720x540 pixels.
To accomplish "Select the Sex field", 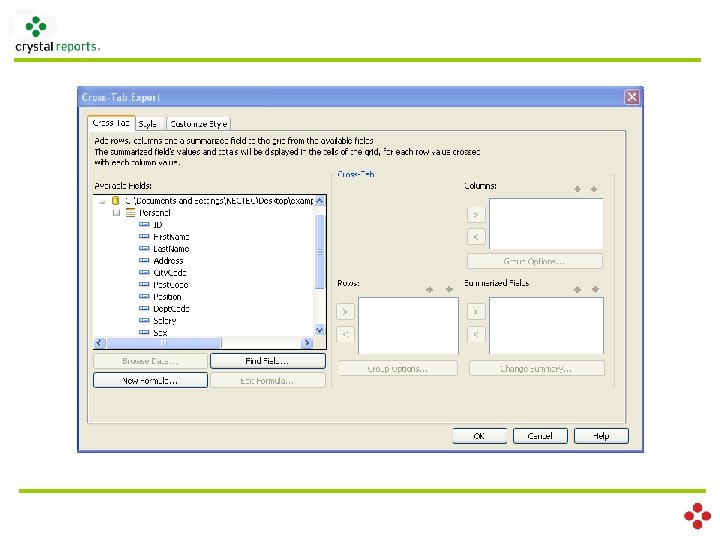I will 160,332.
